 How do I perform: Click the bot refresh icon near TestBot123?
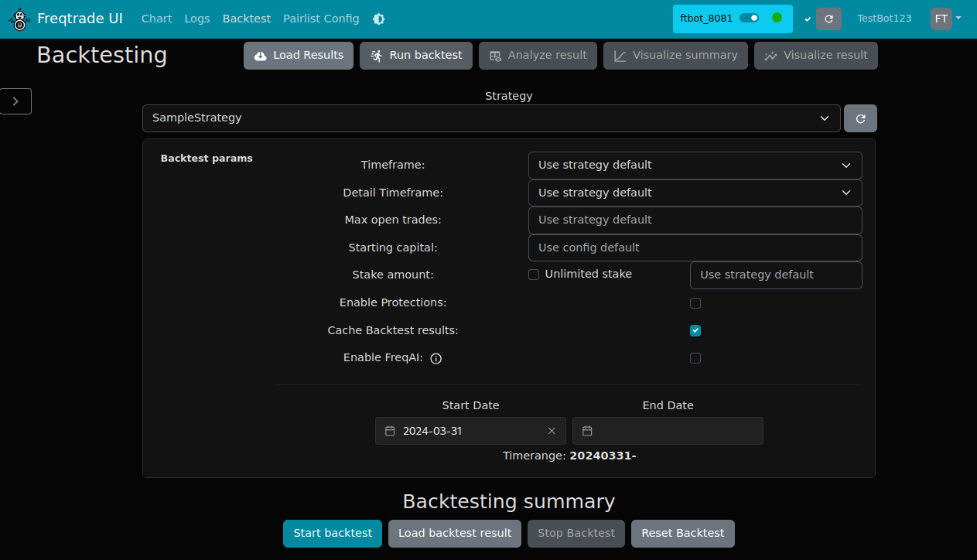click(829, 19)
